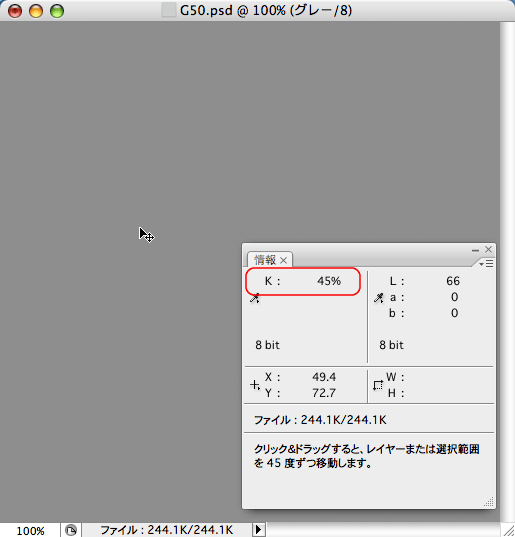Click the L: 66 Lab readout
The height and width of the screenshot is (537, 515).
point(425,281)
